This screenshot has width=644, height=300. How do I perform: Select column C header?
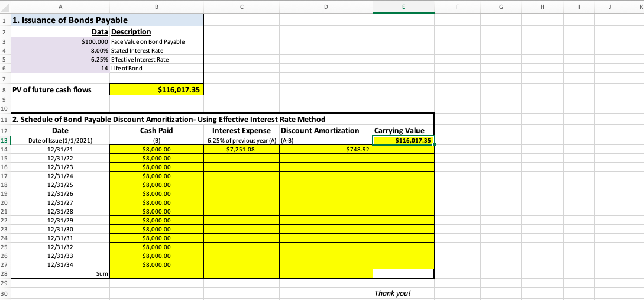(x=241, y=7)
